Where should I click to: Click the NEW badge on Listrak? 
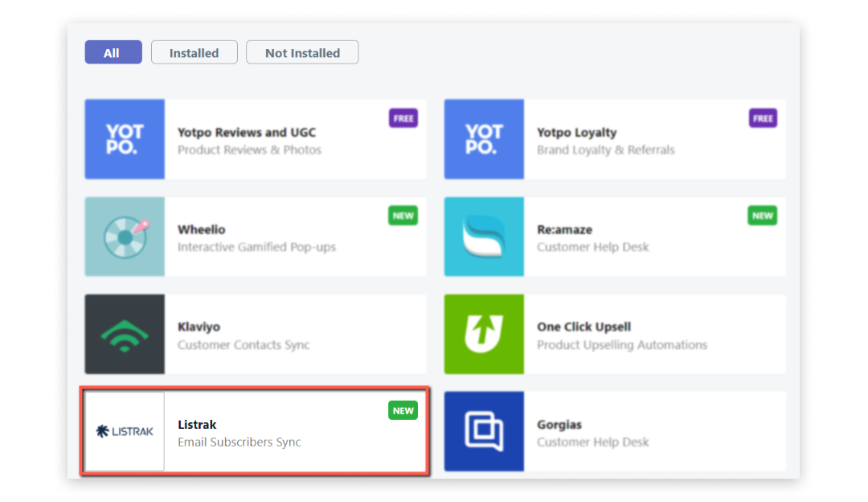coord(403,410)
